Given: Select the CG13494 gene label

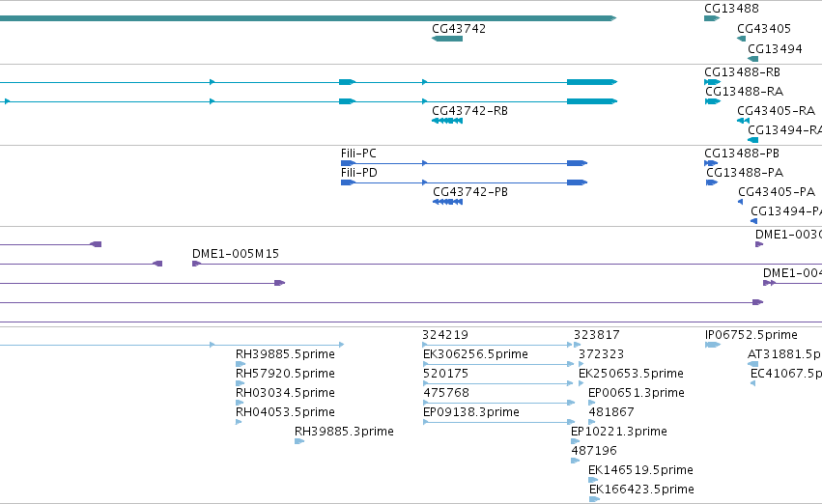Looking at the screenshot, I should click(775, 49).
